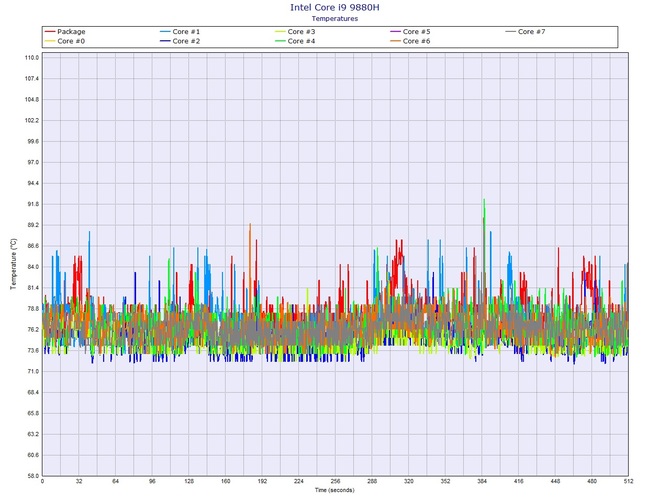Click the 91.8 y-axis tick value
This screenshot has width=670, height=502.
tap(32, 204)
